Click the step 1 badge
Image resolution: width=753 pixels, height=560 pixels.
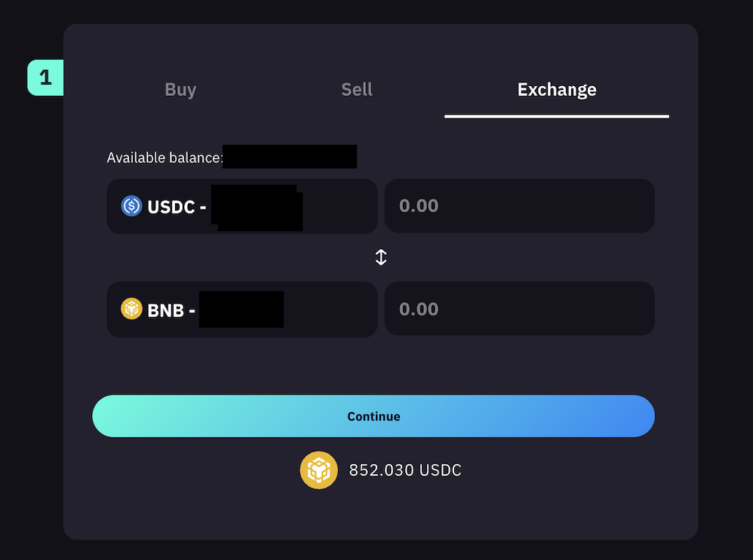(45, 78)
